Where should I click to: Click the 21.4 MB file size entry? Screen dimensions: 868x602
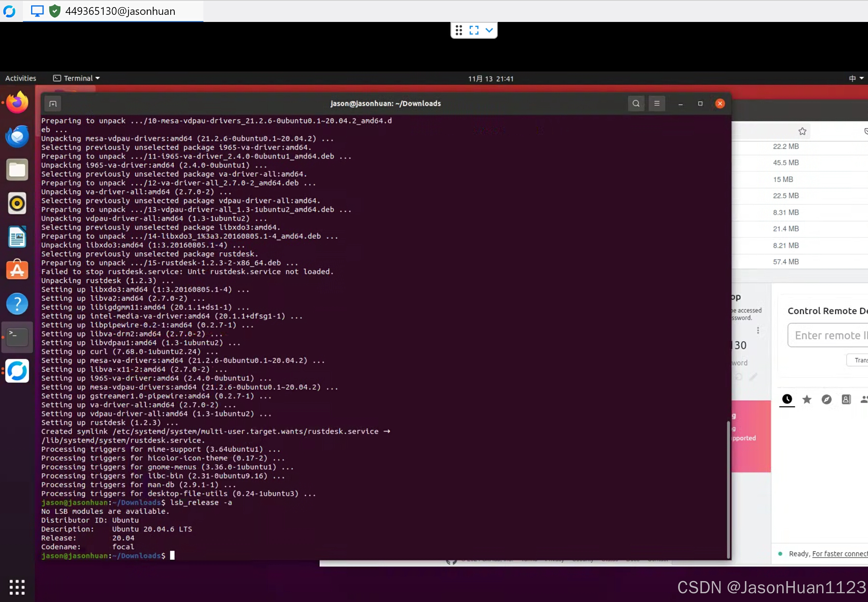786,229
